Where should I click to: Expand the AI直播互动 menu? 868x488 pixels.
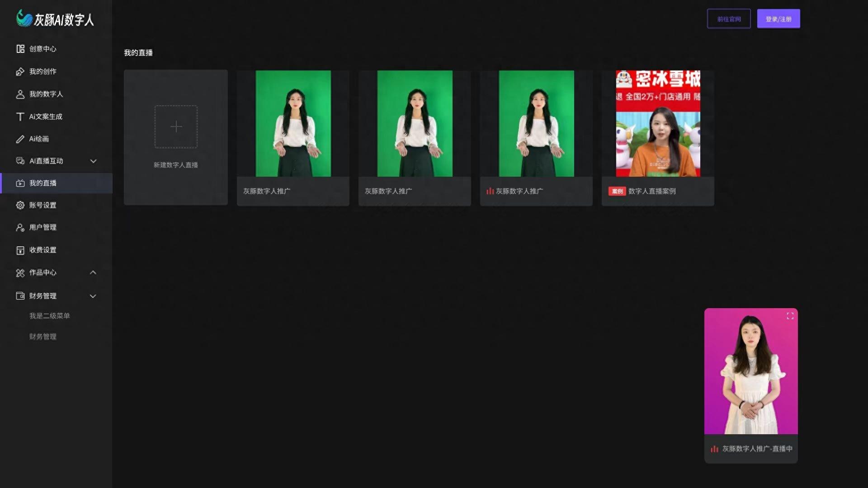coord(93,161)
